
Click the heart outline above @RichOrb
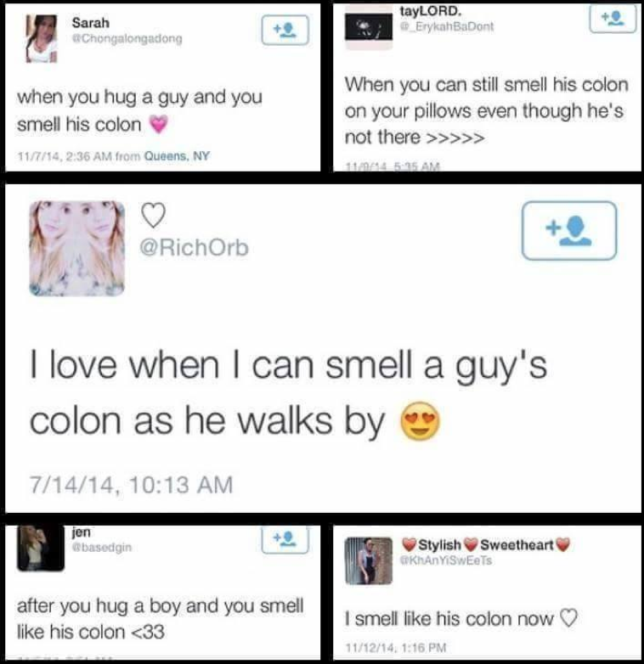click(153, 216)
